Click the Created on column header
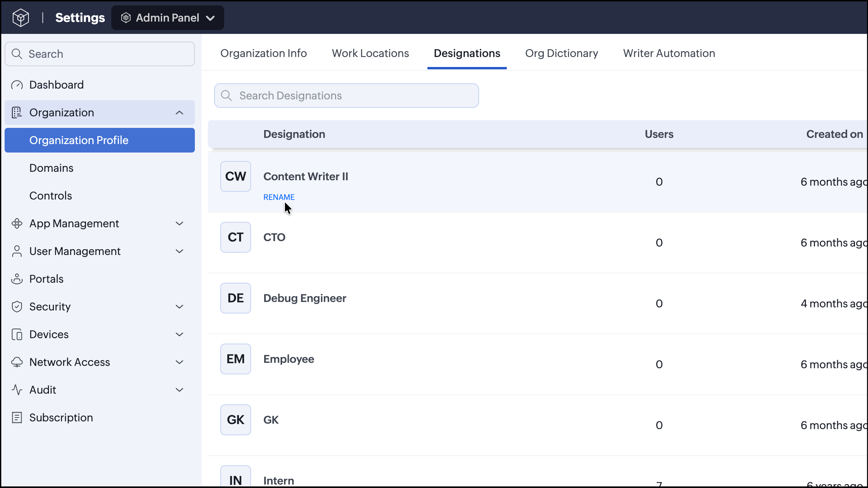The height and width of the screenshot is (488, 868). (x=834, y=134)
